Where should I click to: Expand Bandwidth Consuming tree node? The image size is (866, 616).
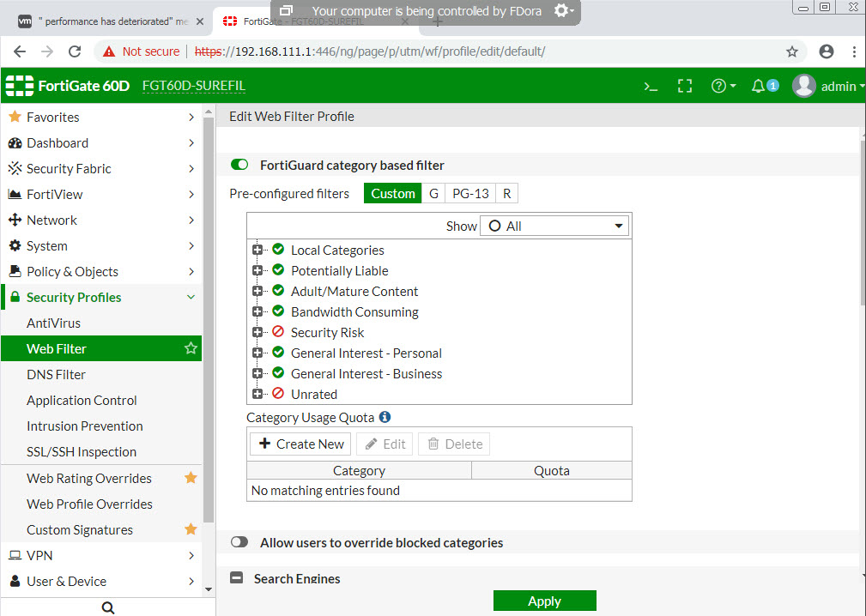[257, 311]
